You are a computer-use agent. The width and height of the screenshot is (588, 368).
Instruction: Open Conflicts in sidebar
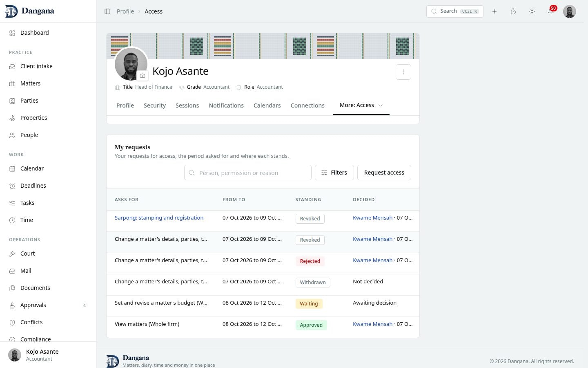pos(48,322)
